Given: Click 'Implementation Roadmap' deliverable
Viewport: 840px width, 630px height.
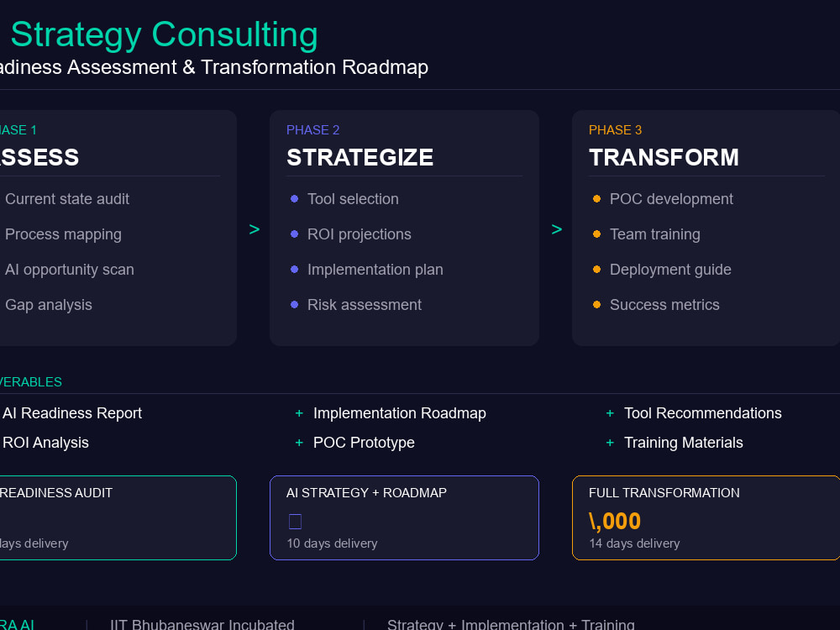Looking at the screenshot, I should point(400,413).
